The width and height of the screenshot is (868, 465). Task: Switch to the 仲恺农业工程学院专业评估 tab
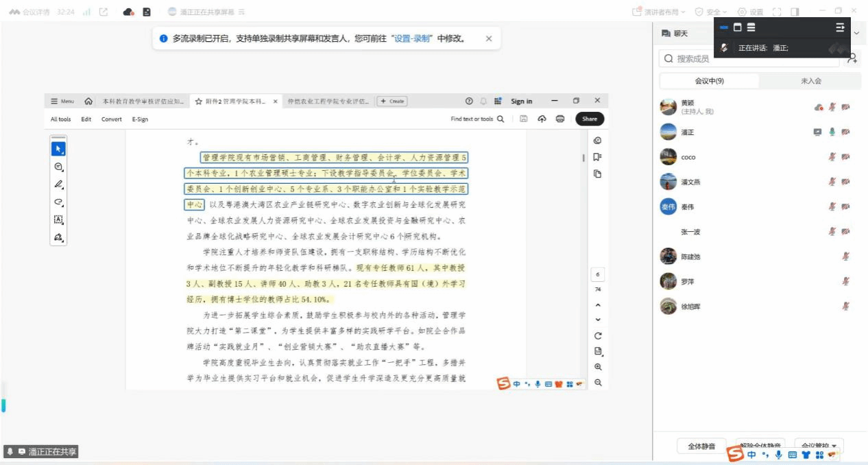click(x=328, y=102)
